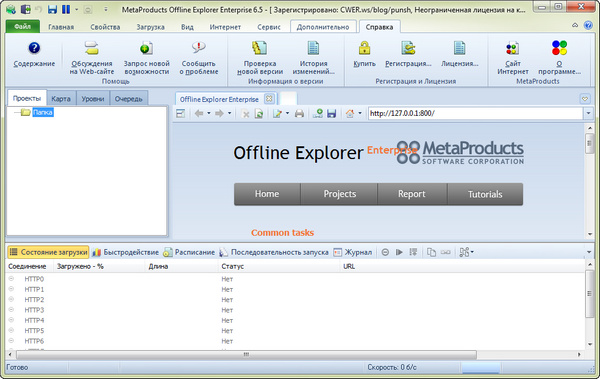Go back in the internal browser
This screenshot has height=379, width=600.
point(199,114)
